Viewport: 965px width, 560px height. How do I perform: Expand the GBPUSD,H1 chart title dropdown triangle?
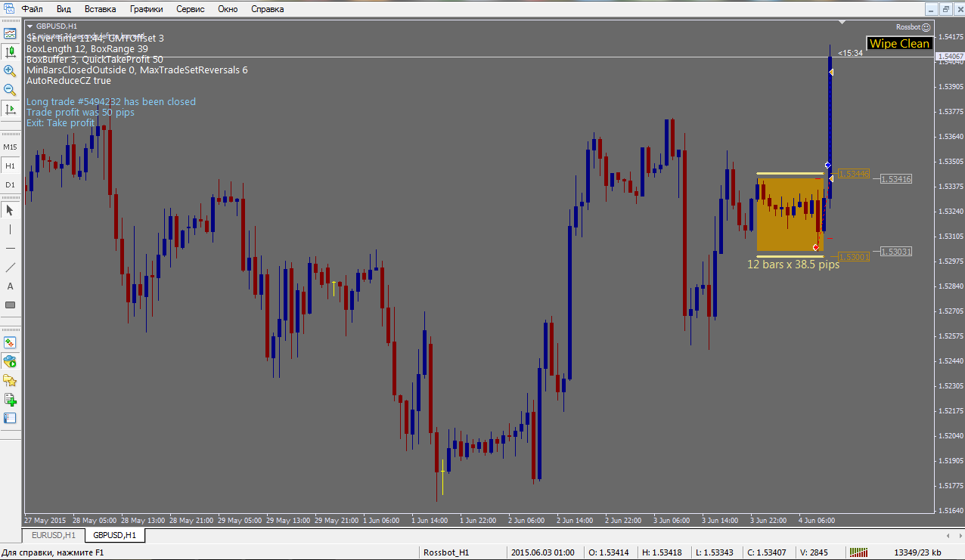[x=29, y=26]
